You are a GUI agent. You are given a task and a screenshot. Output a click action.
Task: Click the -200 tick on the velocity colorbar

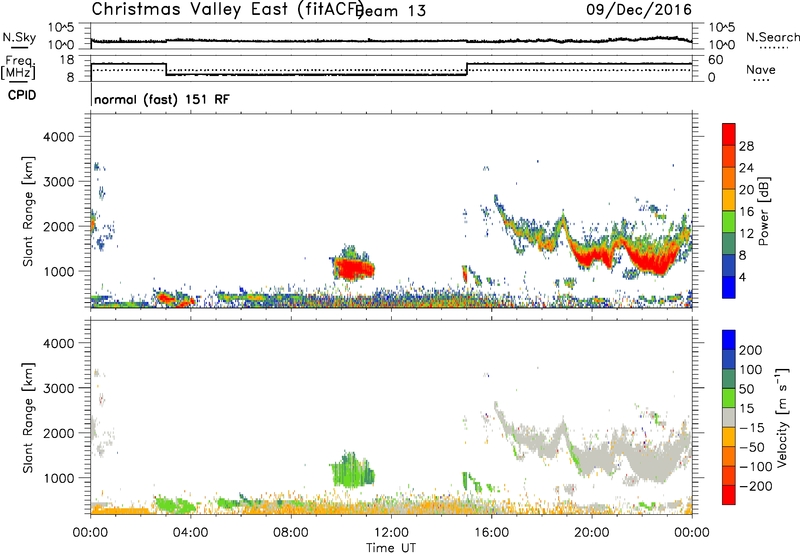(x=755, y=486)
